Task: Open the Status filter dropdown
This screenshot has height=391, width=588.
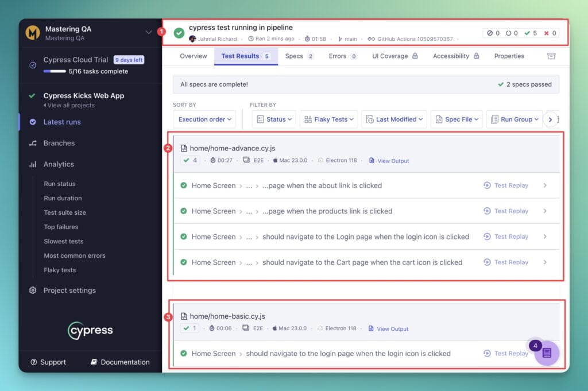Action: pos(274,119)
